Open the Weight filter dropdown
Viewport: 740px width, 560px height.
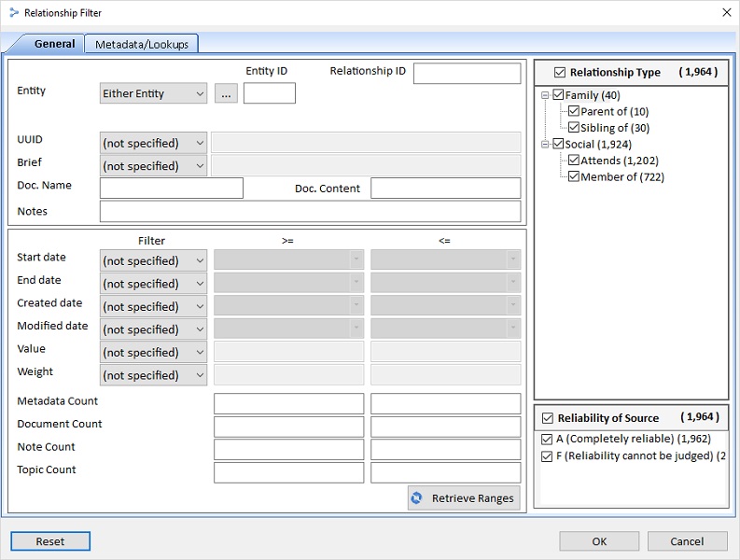pos(153,375)
